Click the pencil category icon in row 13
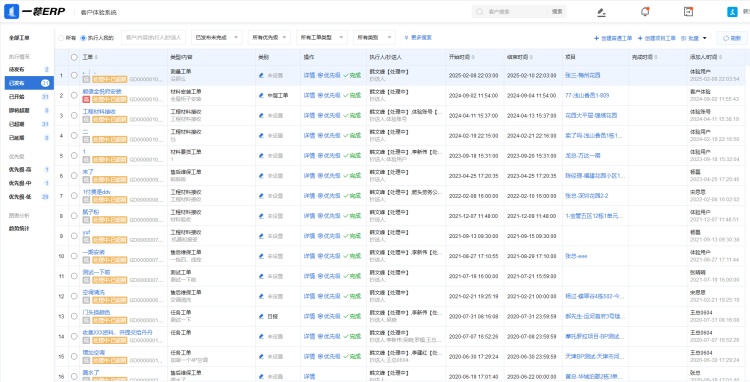 click(x=261, y=317)
